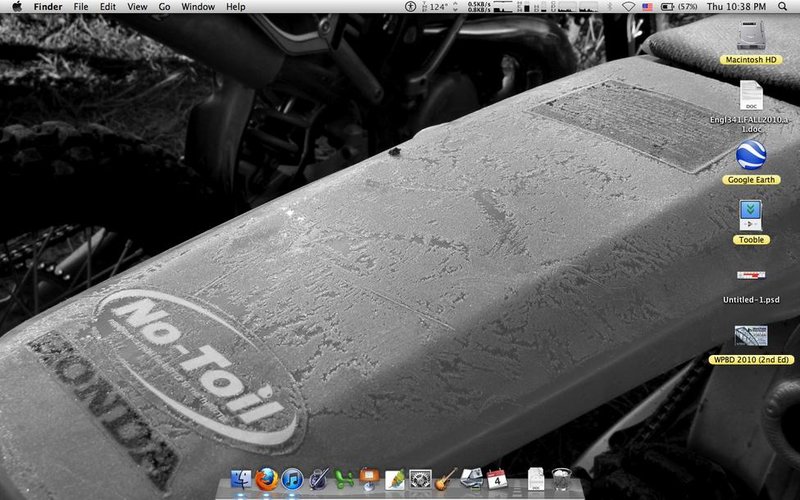Click the battery (57%) indicator
800x500 pixels.
[679, 7]
